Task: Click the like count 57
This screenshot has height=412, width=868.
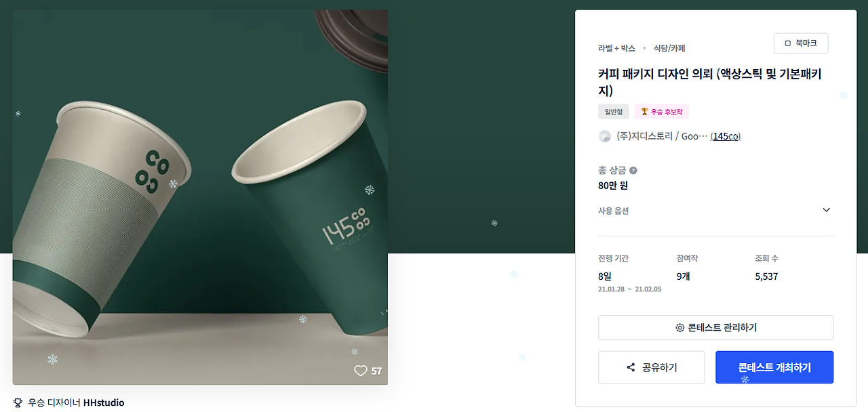Action: (376, 371)
